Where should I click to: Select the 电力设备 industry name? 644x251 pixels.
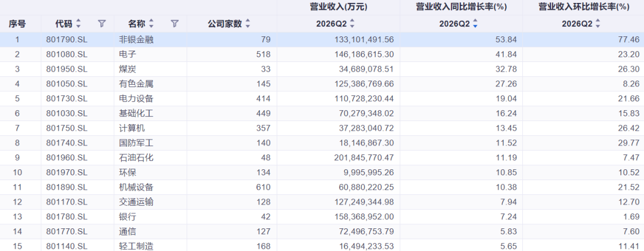tap(137, 98)
